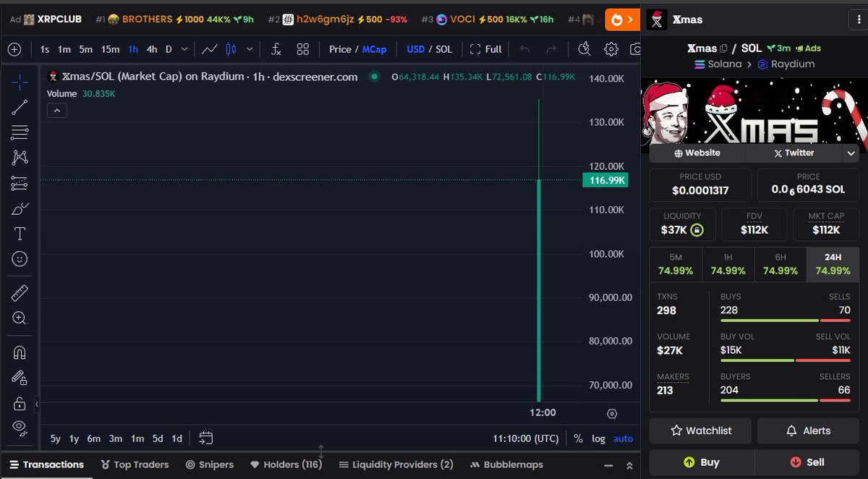Image resolution: width=868 pixels, height=479 pixels.
Task: Create price Alerts for Xmas
Action: [808, 431]
